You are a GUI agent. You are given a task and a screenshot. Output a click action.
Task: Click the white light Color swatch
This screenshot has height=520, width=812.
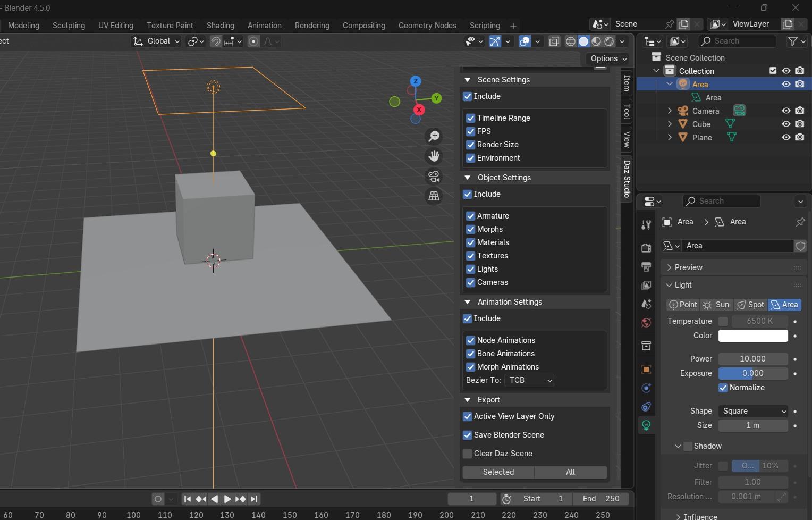[x=753, y=336]
